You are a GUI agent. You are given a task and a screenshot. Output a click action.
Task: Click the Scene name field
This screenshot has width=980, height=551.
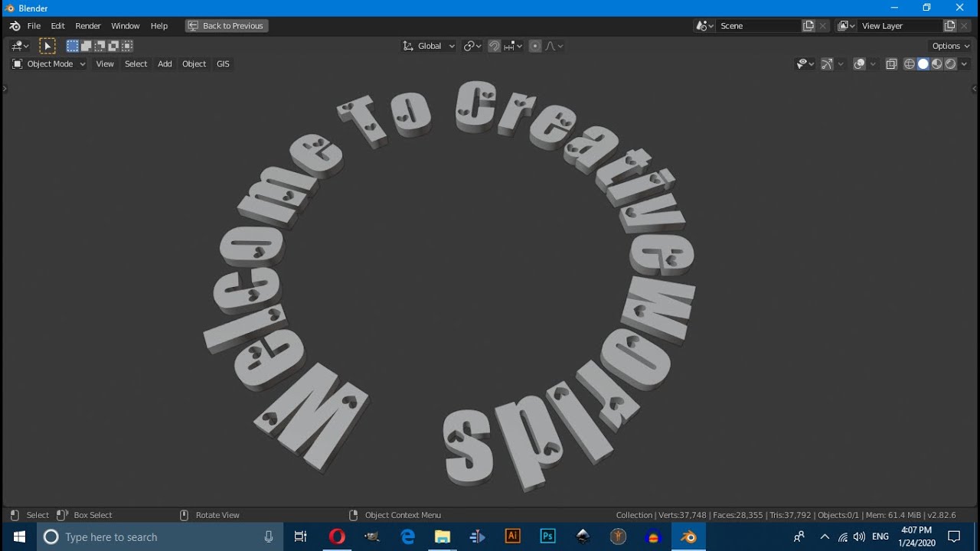tap(759, 26)
